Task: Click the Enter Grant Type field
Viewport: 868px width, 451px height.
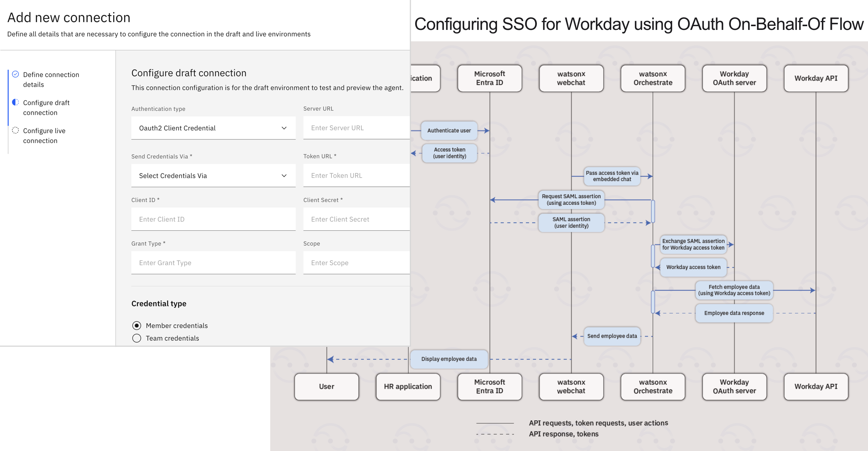Action: point(213,263)
